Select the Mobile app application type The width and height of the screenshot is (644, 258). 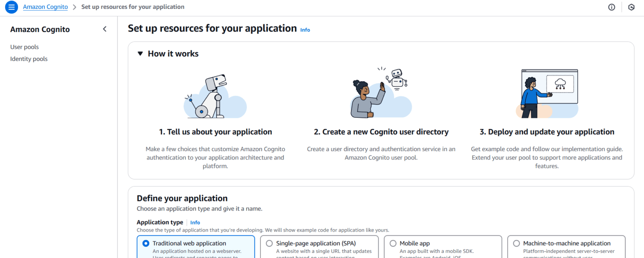393,243
